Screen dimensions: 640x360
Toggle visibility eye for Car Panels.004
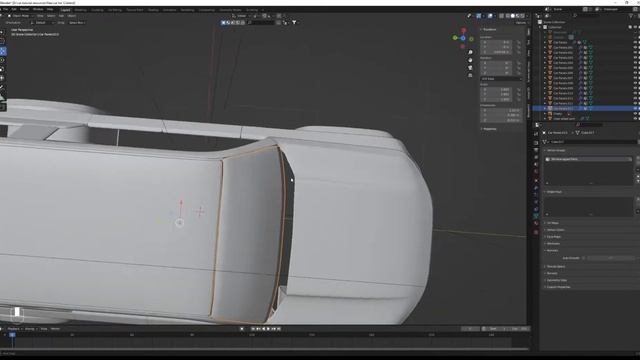[635, 63]
